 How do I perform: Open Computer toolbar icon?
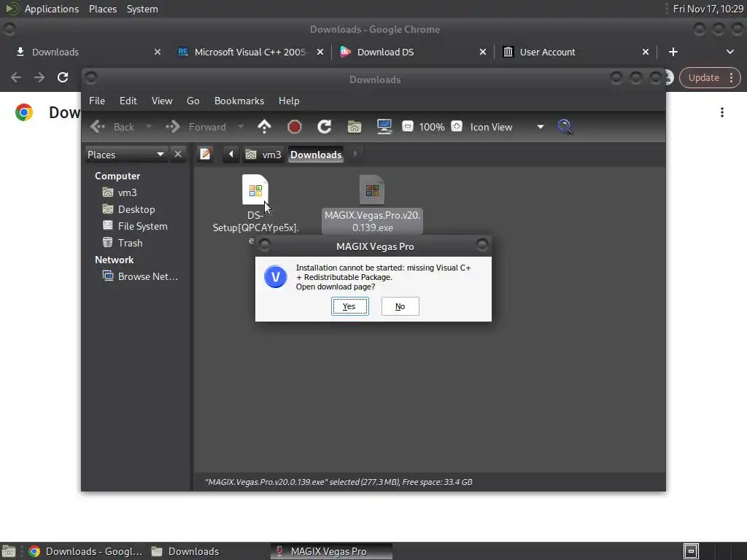point(384,127)
